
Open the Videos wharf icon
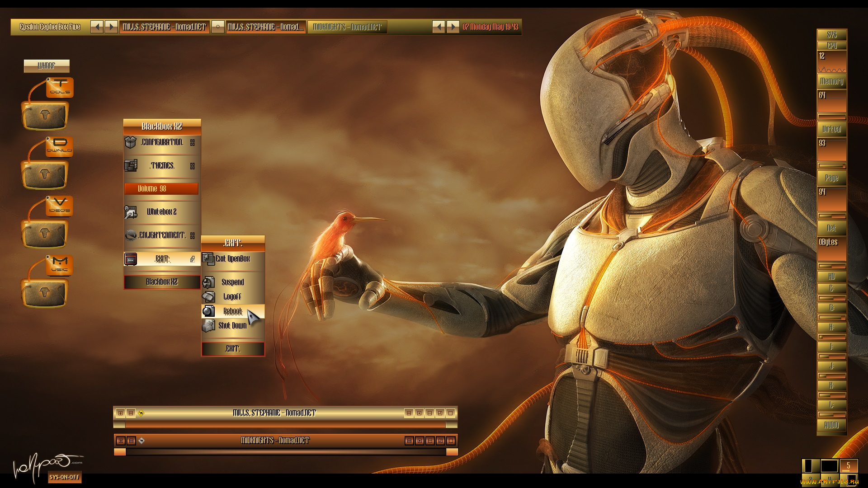[60, 206]
